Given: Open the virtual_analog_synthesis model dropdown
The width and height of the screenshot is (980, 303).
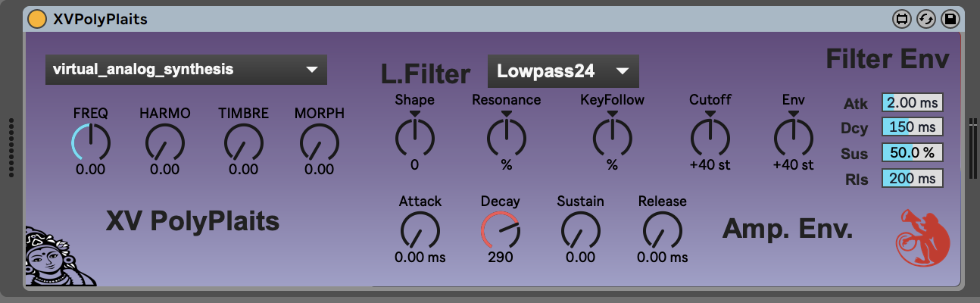Looking at the screenshot, I should click(186, 70).
